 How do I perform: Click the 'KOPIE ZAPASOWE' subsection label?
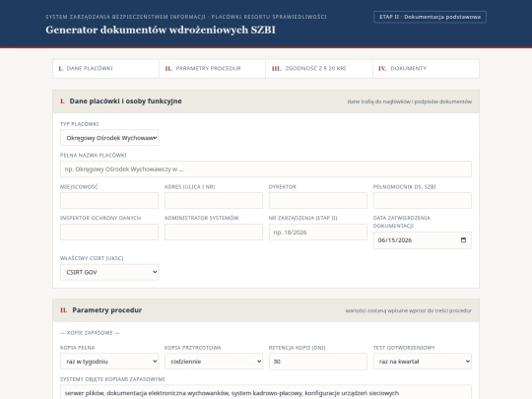pyautogui.click(x=90, y=333)
